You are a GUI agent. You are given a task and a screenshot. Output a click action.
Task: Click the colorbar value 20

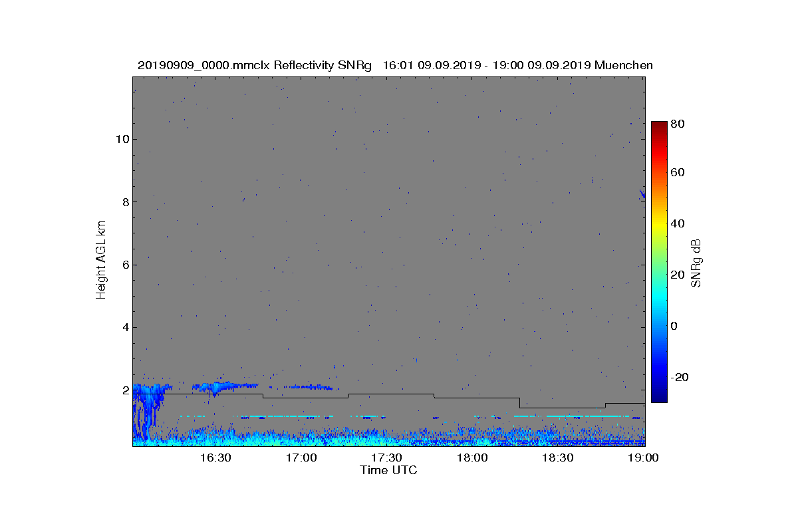pos(678,275)
